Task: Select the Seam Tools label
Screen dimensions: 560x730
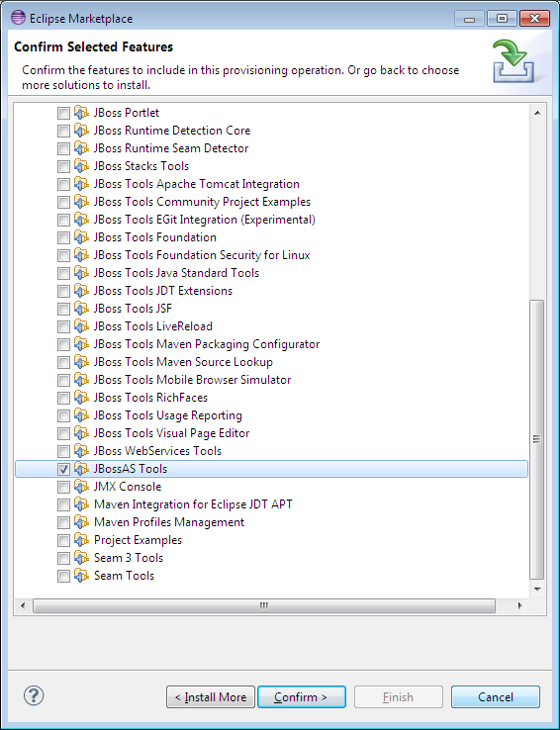Action: point(124,576)
